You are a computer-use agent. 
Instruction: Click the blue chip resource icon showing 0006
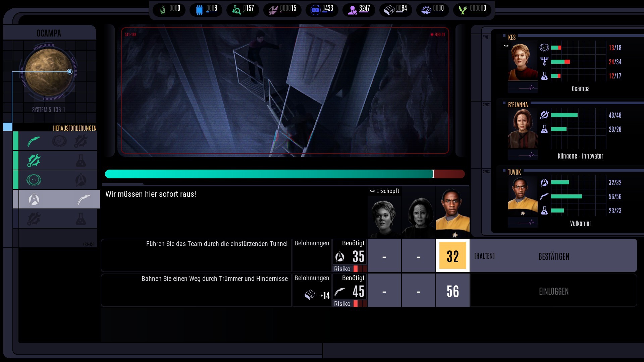(x=199, y=10)
